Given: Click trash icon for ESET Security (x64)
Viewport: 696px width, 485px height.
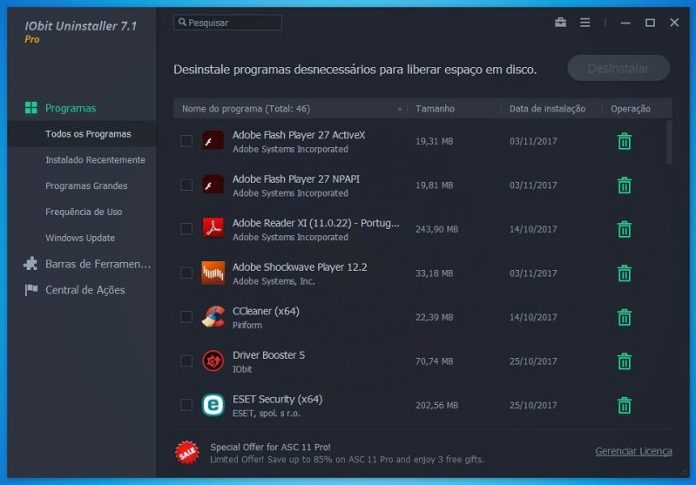Looking at the screenshot, I should pyautogui.click(x=624, y=405).
